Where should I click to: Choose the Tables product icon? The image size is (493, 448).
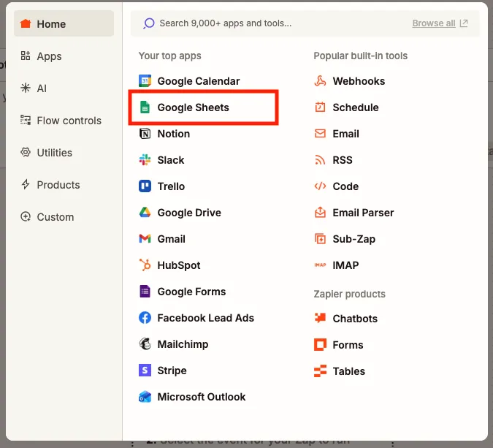(320, 371)
